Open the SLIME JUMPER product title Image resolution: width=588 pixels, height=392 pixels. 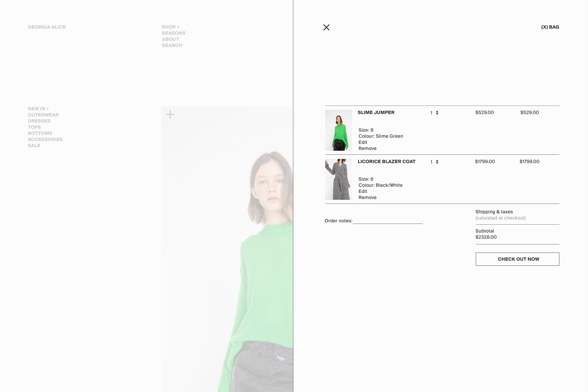click(376, 112)
